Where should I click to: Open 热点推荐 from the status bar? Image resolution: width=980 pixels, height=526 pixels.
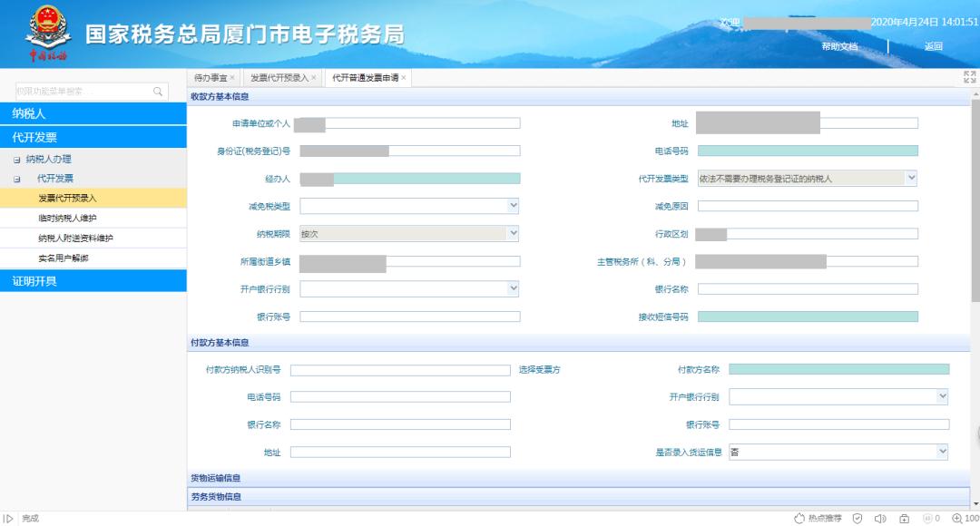coord(828,518)
